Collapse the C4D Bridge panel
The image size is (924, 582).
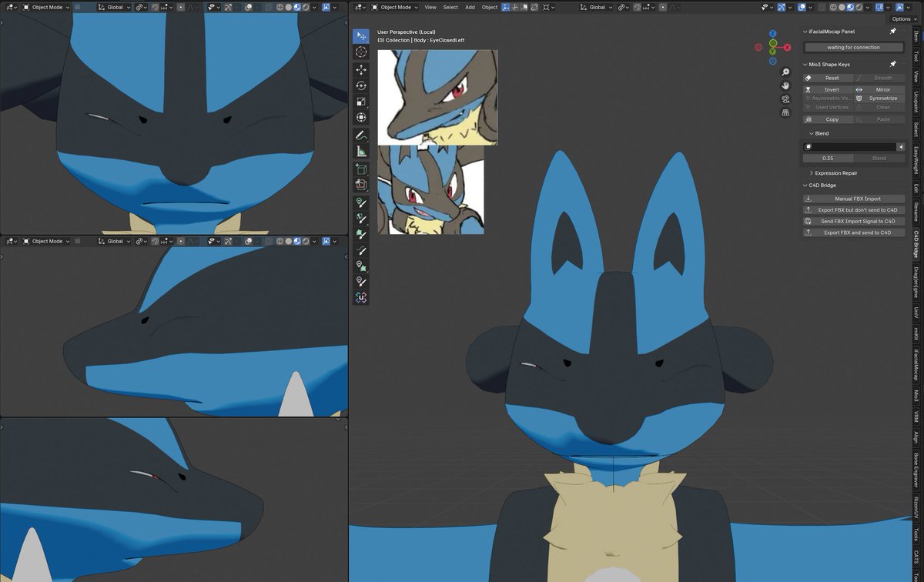click(805, 186)
